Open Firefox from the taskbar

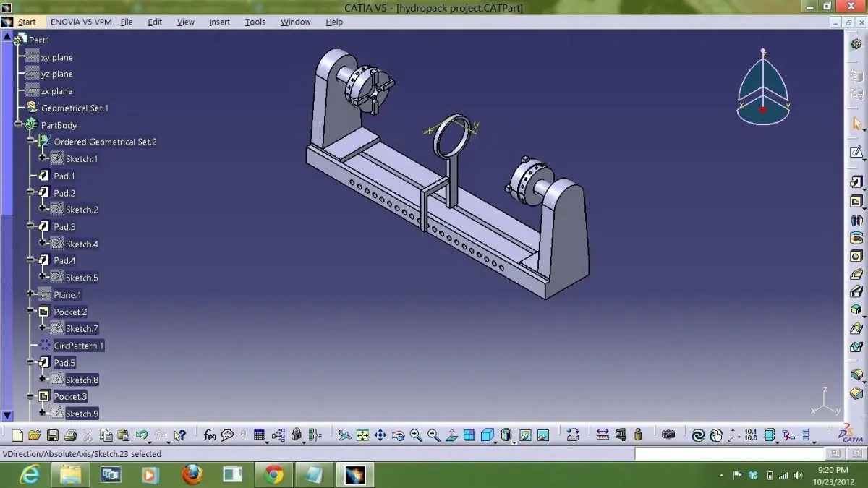coord(192,475)
